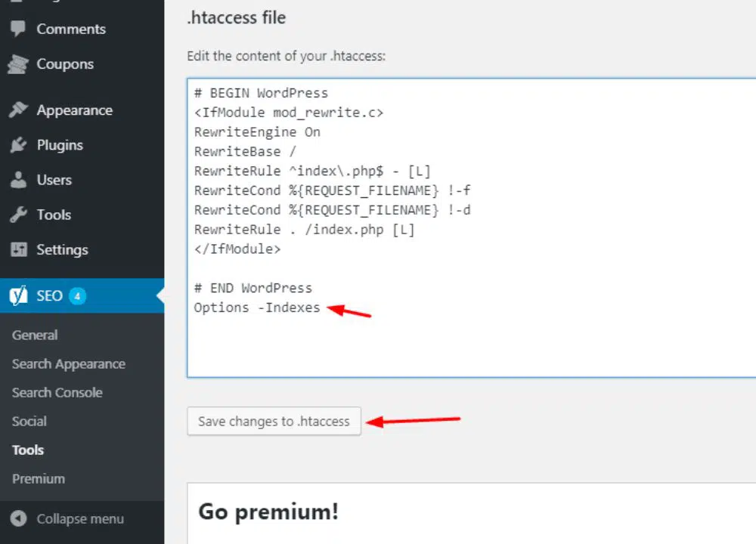Click the Users person icon
The image size is (756, 544).
tap(18, 180)
